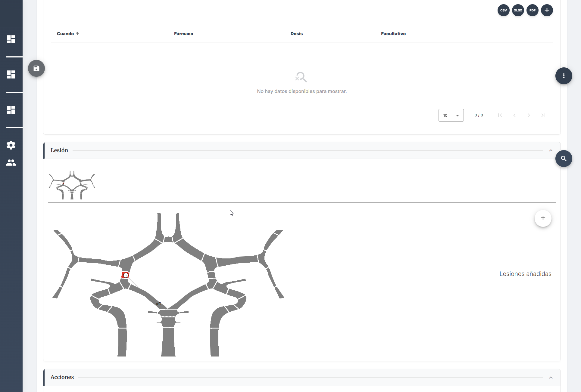Add new drug entry with plus button

[547, 10]
